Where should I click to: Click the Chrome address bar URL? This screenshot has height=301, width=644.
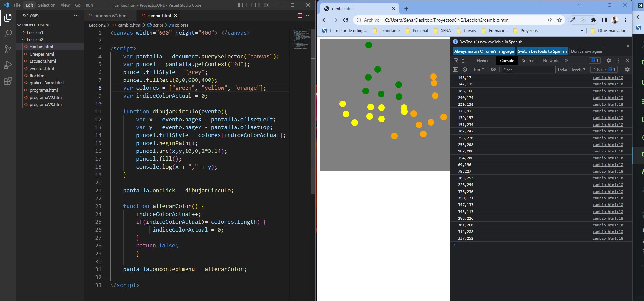447,20
